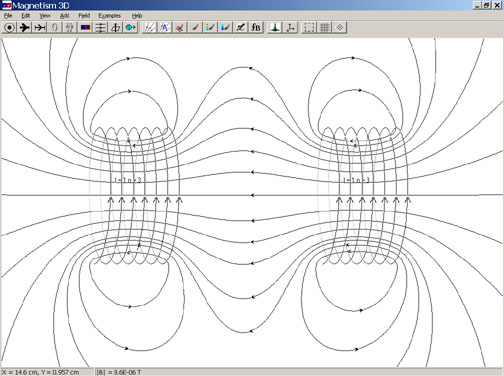The width and height of the screenshot is (504, 376).
Task: Click the X, Y coordinates status readout
Action: pyautogui.click(x=41, y=372)
